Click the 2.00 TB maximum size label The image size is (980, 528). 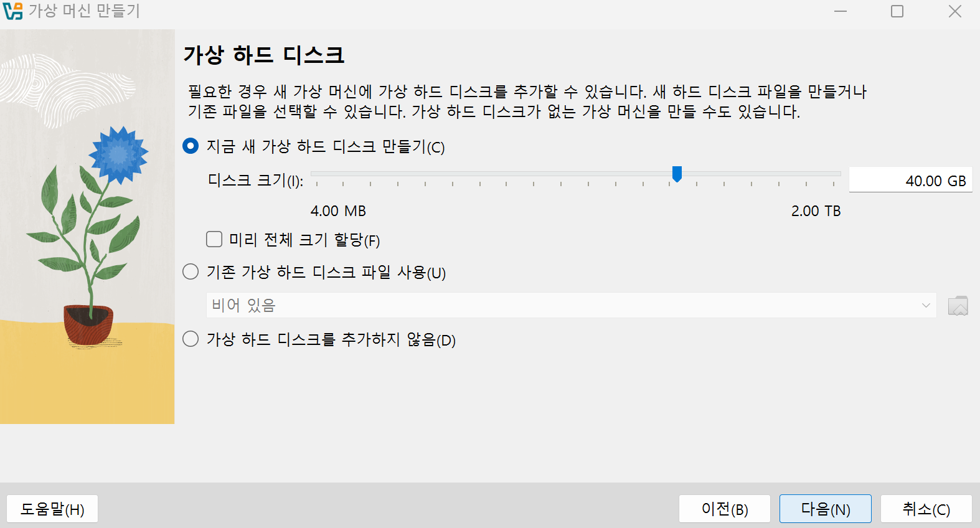pos(816,211)
